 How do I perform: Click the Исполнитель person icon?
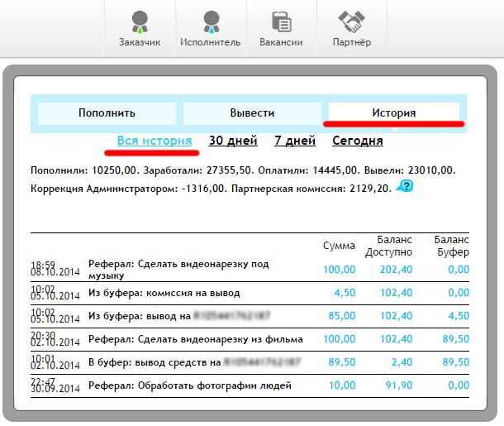[x=212, y=22]
